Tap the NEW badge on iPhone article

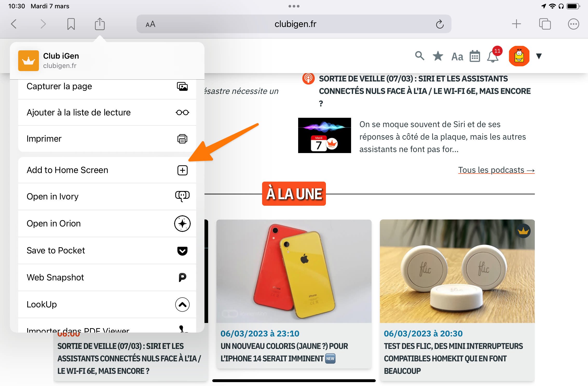(330, 359)
